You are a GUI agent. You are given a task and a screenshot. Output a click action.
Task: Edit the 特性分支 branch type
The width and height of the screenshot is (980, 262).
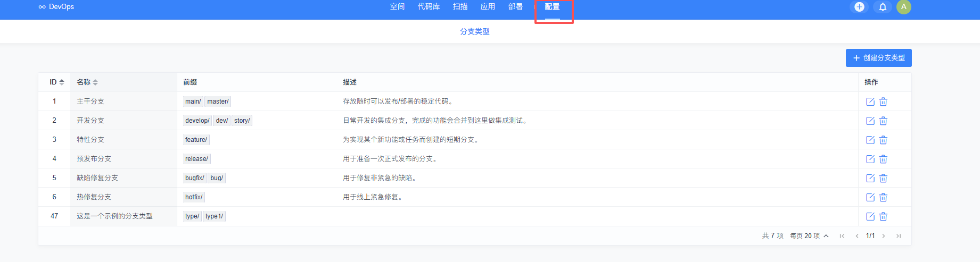tap(870, 140)
